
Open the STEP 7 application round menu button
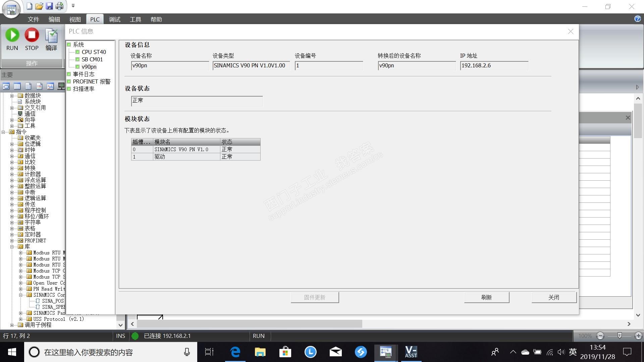coord(11,10)
